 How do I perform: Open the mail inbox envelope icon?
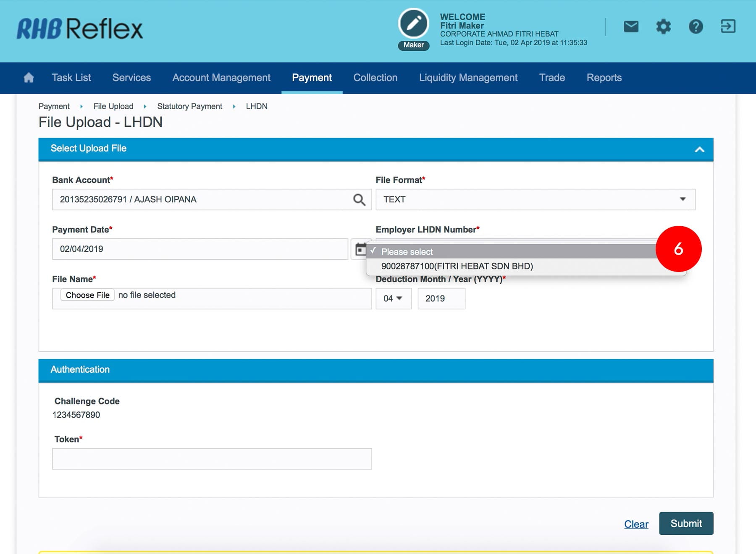click(631, 26)
